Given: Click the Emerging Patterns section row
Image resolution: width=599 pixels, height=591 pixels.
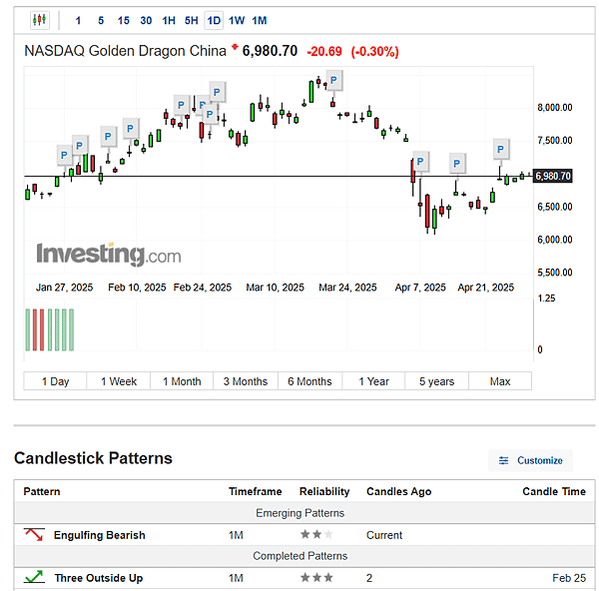Looking at the screenshot, I should click(304, 513).
